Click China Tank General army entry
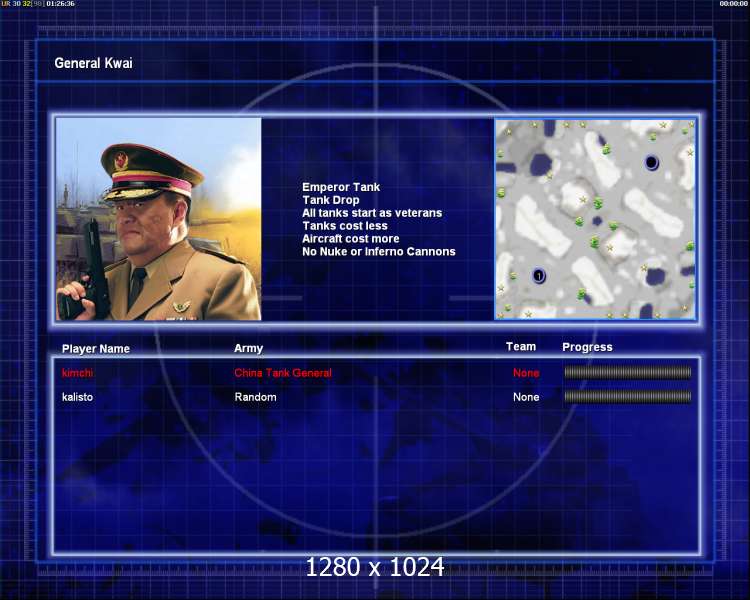 [283, 373]
